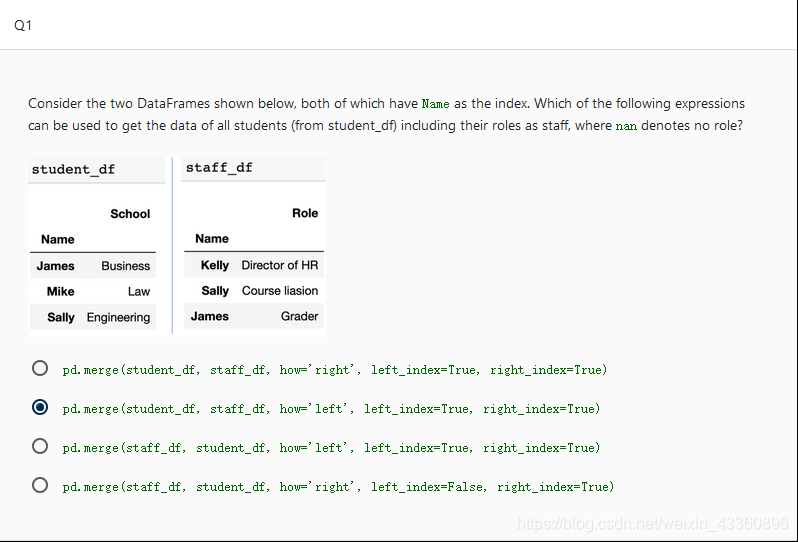Viewport: 798px width, 542px height.
Task: Click the Role column header
Action: click(305, 213)
